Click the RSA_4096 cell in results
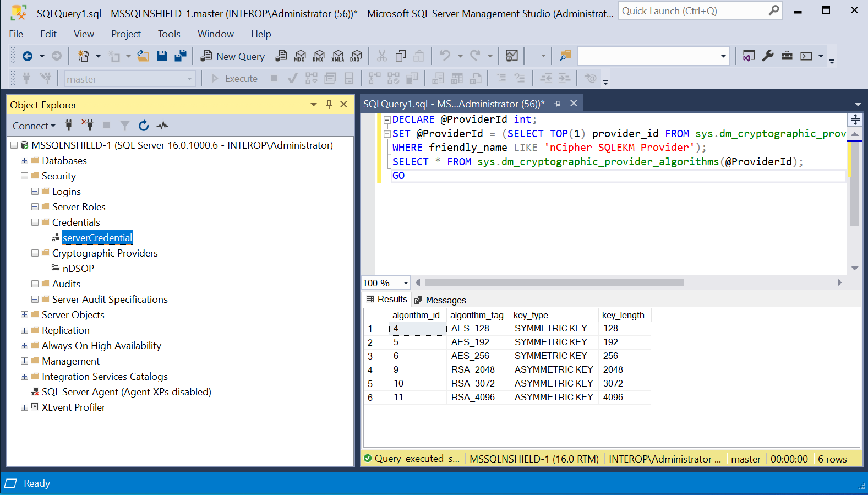 click(478, 398)
